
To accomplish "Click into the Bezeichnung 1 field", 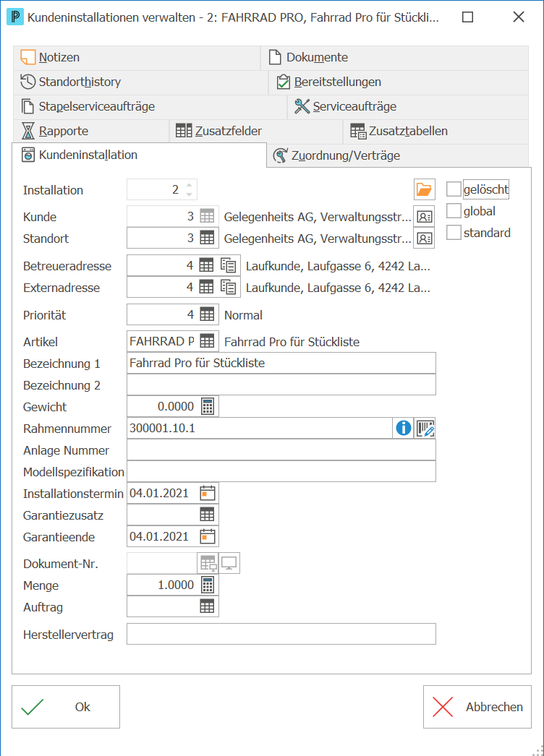I will [281, 363].
